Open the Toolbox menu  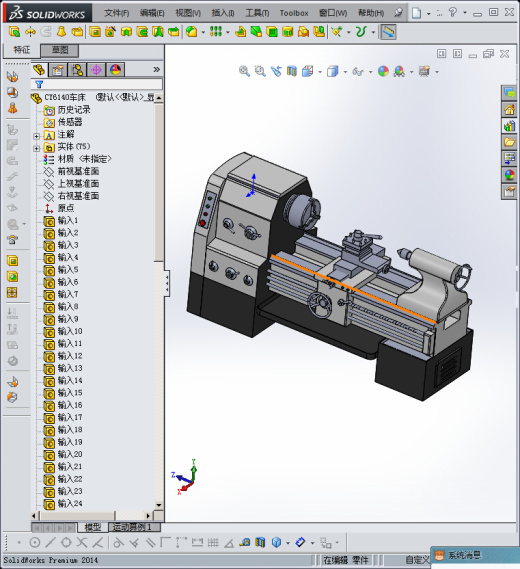tap(294, 13)
